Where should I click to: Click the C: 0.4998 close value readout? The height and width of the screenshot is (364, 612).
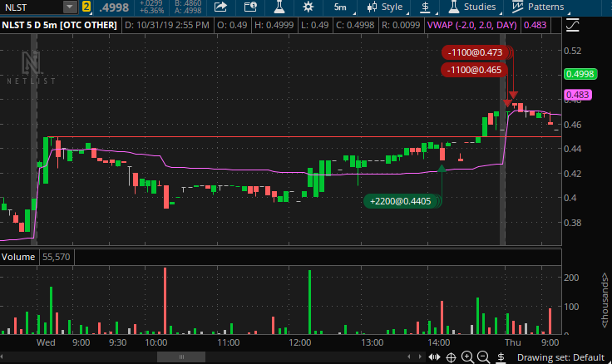tap(355, 26)
